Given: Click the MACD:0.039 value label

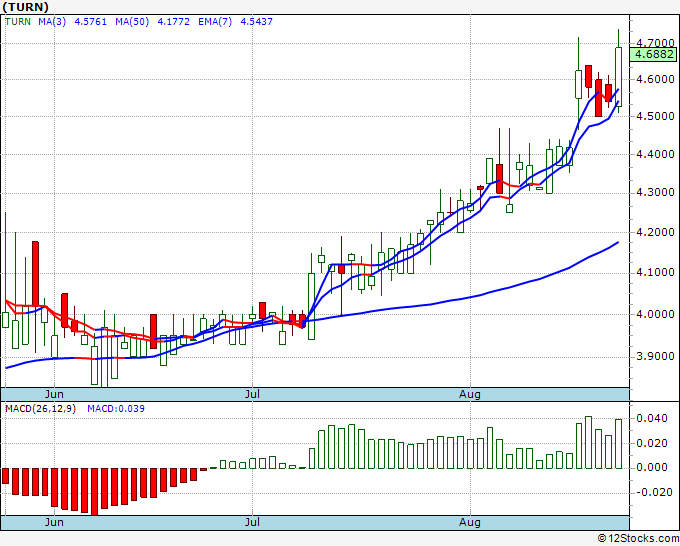Looking at the screenshot, I should (116, 409).
